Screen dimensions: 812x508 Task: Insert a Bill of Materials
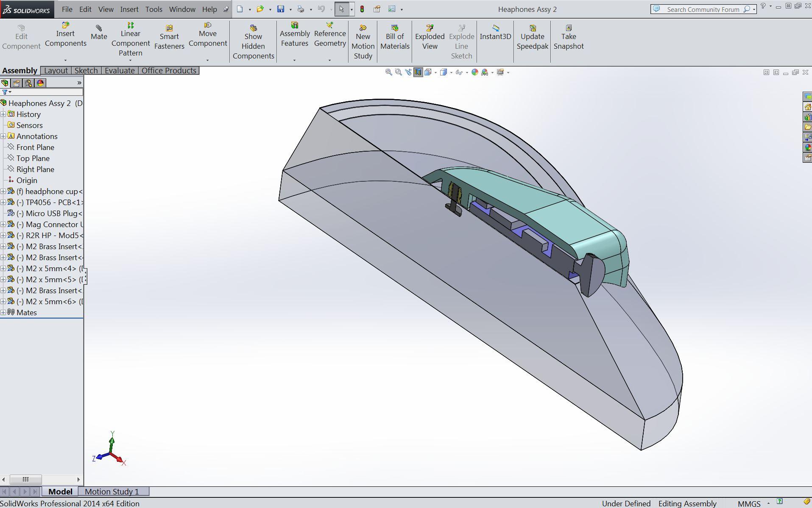point(395,37)
